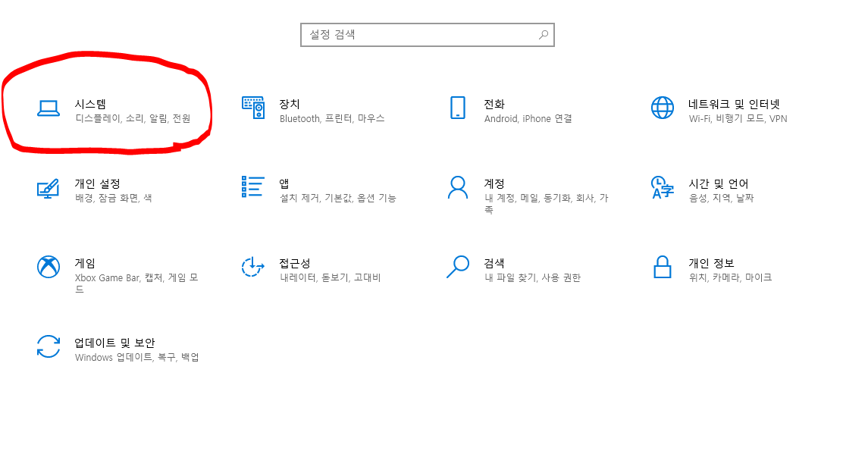
Task: Go to the 접근성 title
Action: click(294, 264)
